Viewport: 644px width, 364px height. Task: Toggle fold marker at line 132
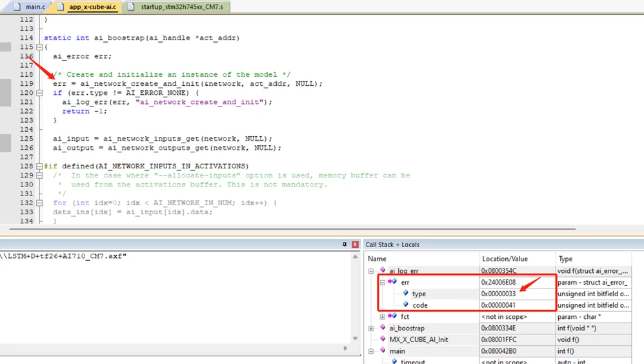tap(39, 203)
